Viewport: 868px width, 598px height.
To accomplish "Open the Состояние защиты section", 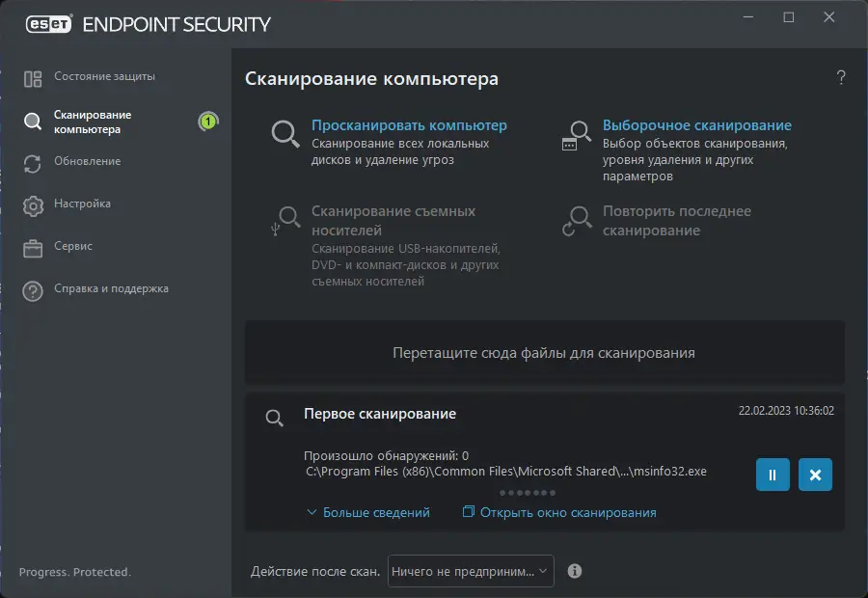I will point(104,76).
